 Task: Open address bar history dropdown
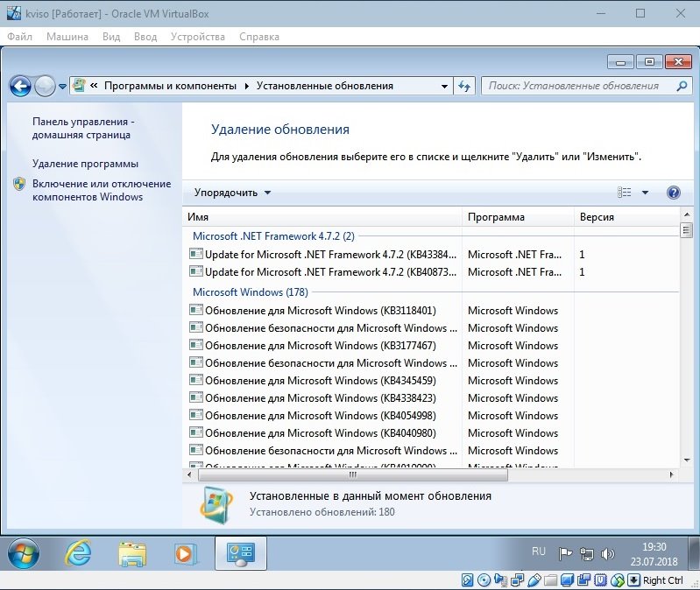[x=444, y=86]
